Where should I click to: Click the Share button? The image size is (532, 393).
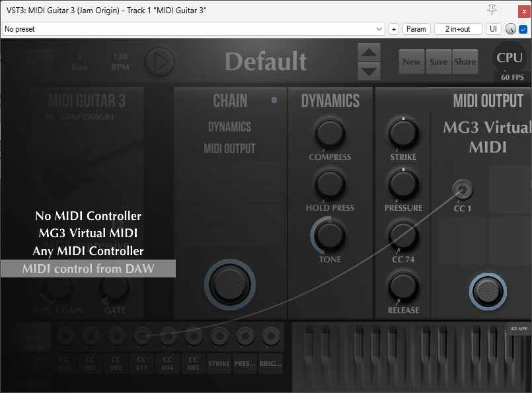point(465,61)
